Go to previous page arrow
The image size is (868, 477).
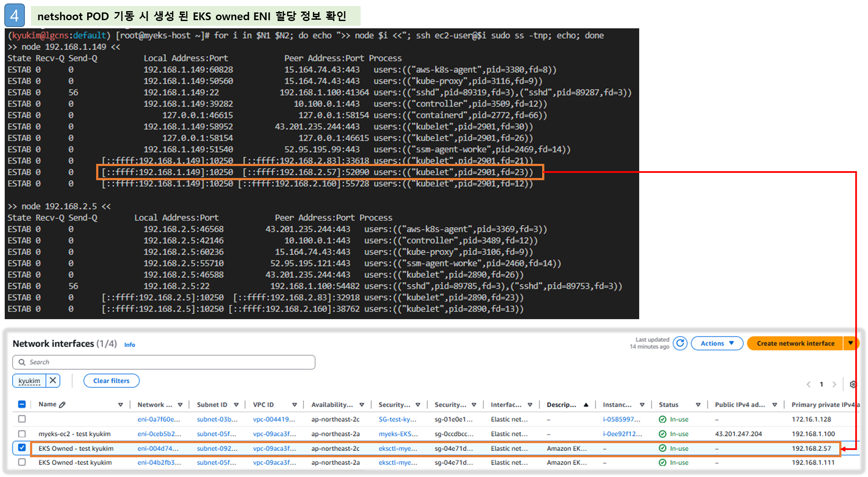[x=808, y=384]
